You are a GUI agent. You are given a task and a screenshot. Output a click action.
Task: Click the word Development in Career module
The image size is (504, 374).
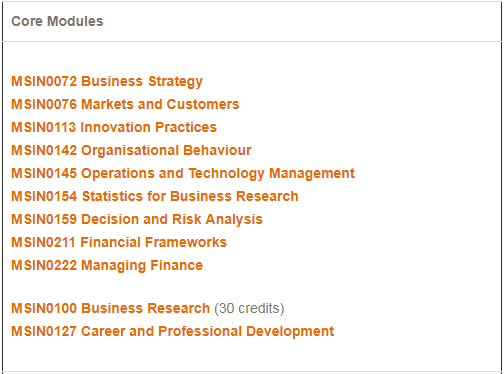coord(290,331)
